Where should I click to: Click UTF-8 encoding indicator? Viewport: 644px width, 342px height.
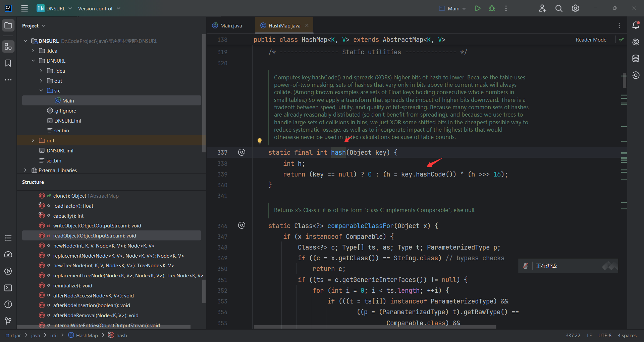click(x=605, y=336)
